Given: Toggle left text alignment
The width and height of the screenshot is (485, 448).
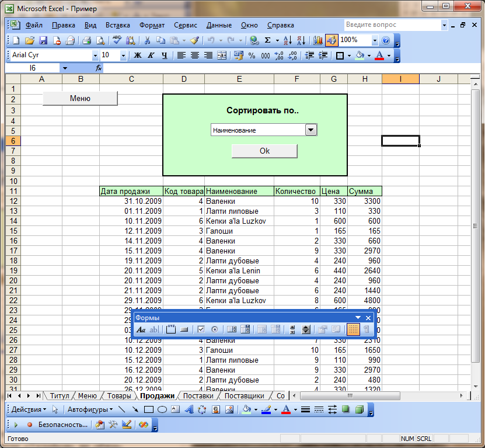Looking at the screenshot, I should [182, 55].
